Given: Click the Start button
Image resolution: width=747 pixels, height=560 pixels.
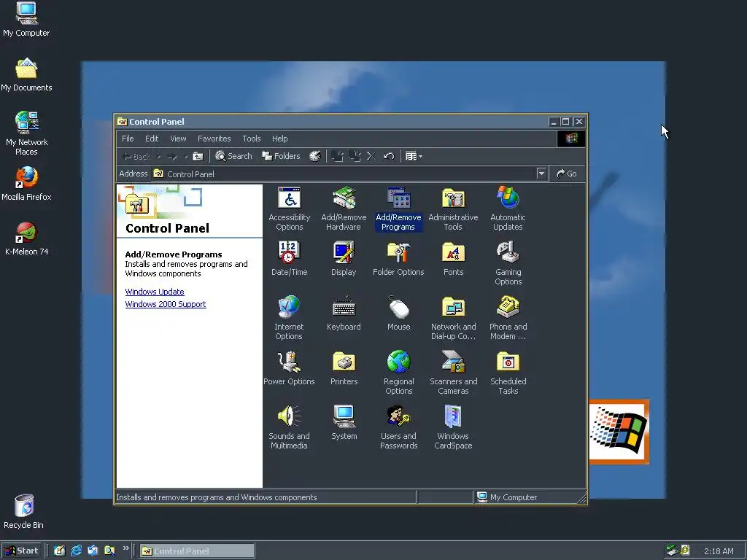Looking at the screenshot, I should coord(21,551).
